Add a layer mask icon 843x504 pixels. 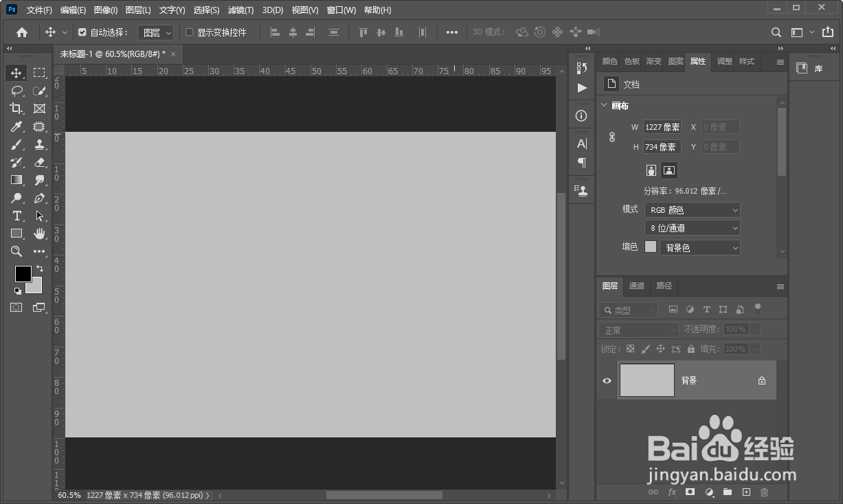point(690,492)
